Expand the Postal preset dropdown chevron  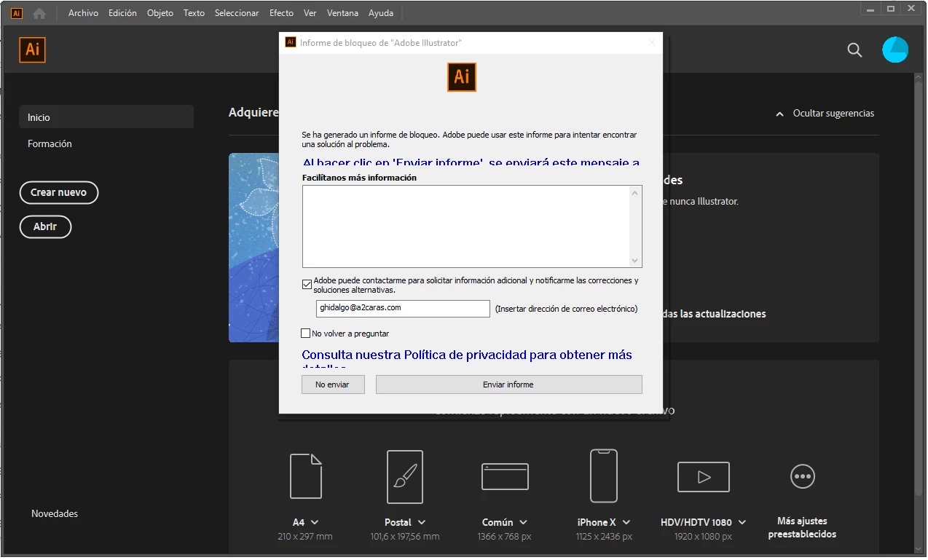pyautogui.click(x=422, y=522)
